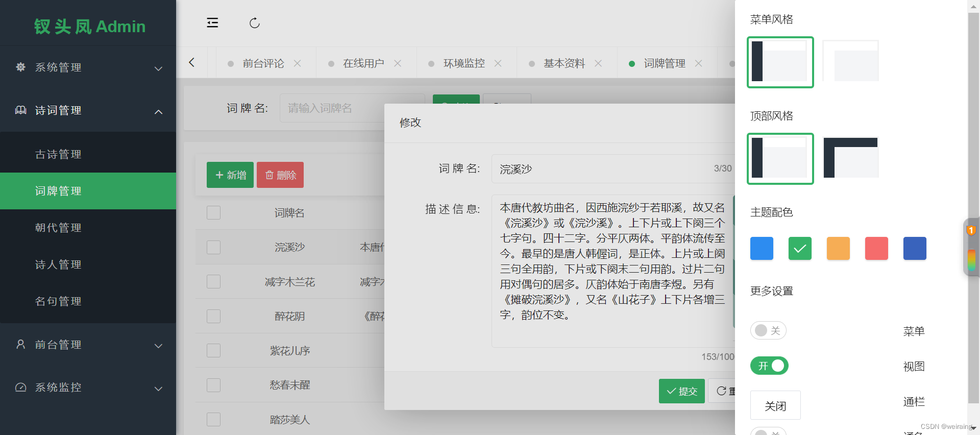Click the refresh page icon
This screenshot has height=435, width=980.
[255, 23]
